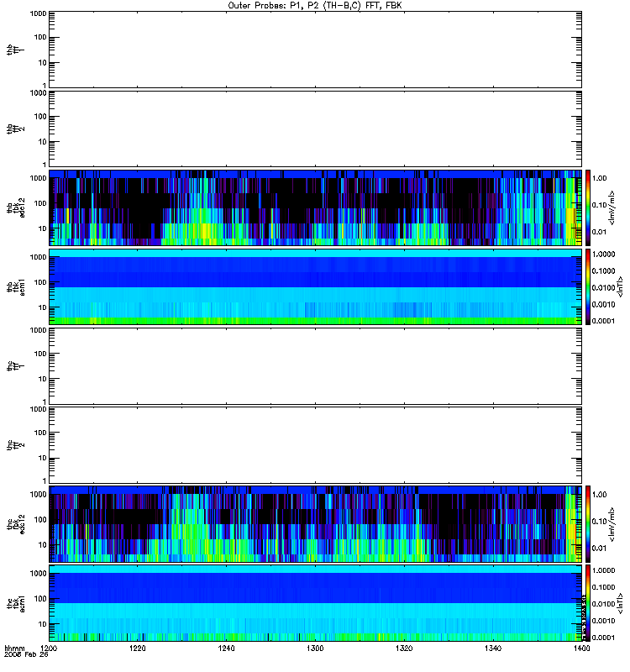Select the empty thb fff 1 plot panel
Image resolution: width=630 pixels, height=672 pixels.
(316, 50)
